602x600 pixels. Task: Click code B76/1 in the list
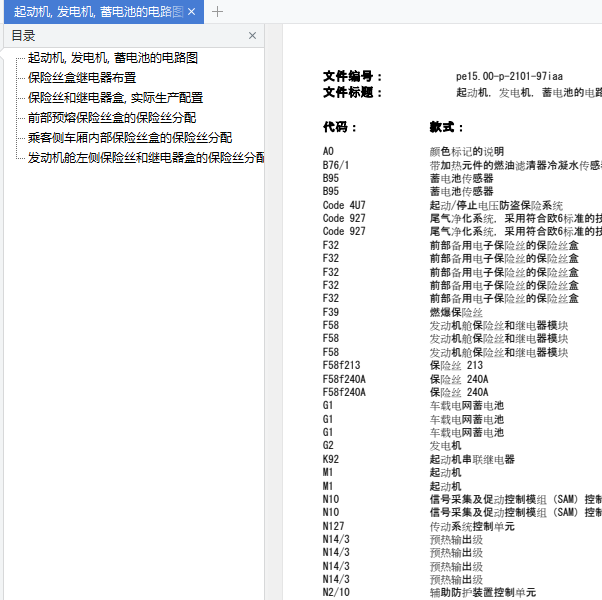336,165
